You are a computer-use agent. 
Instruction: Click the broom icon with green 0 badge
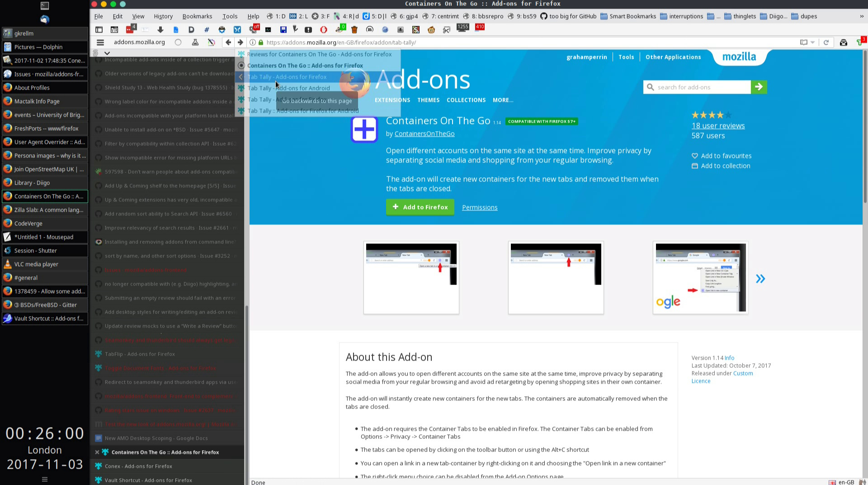(340, 29)
